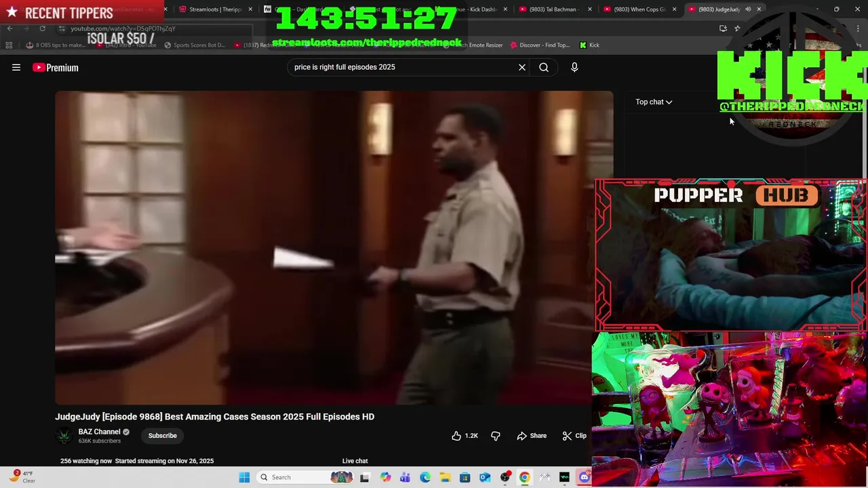Open the YouTube guide hamburger menu

coord(16,67)
